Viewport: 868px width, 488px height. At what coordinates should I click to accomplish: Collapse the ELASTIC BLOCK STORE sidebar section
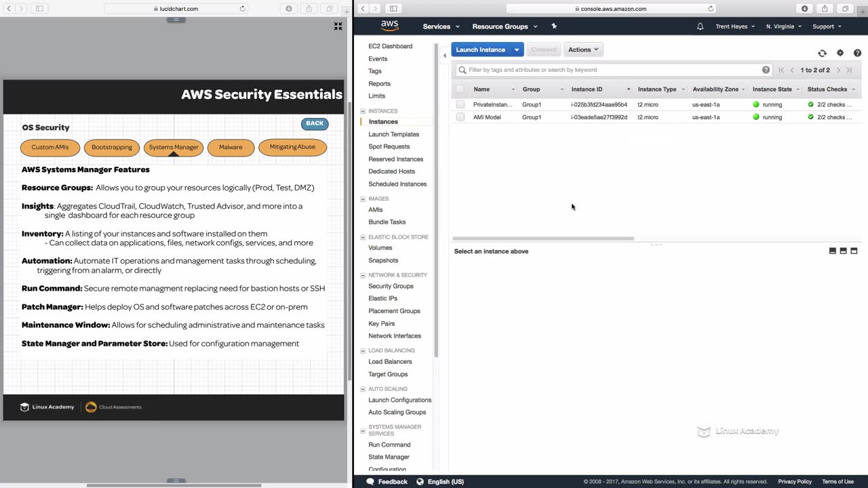(363, 237)
